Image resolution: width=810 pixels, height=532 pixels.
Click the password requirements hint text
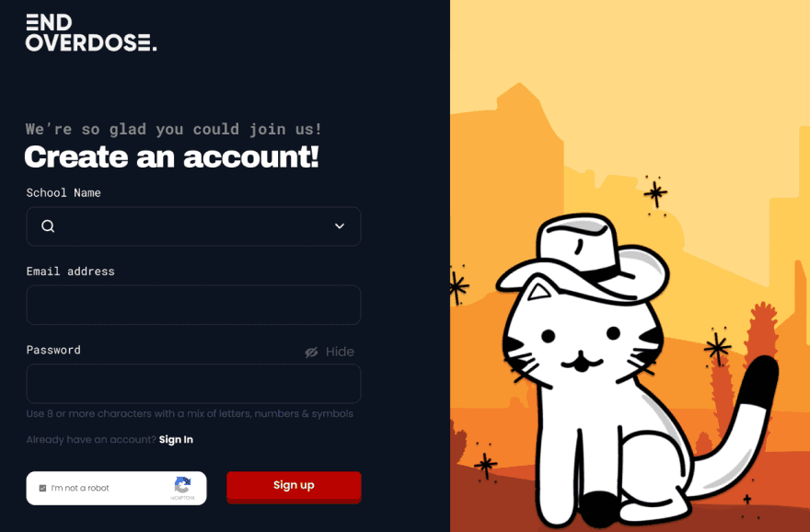[x=190, y=413]
